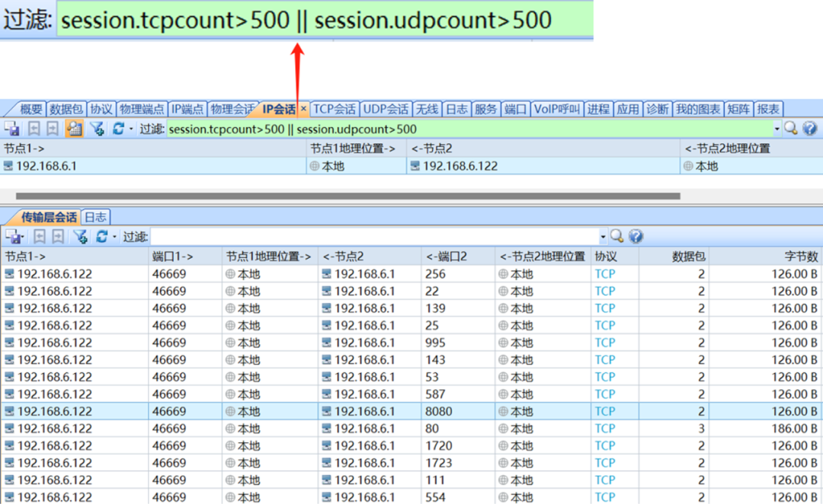This screenshot has width=823, height=504.
Task: Open the 日志 tab beside 传输层会话
Action: (x=95, y=217)
